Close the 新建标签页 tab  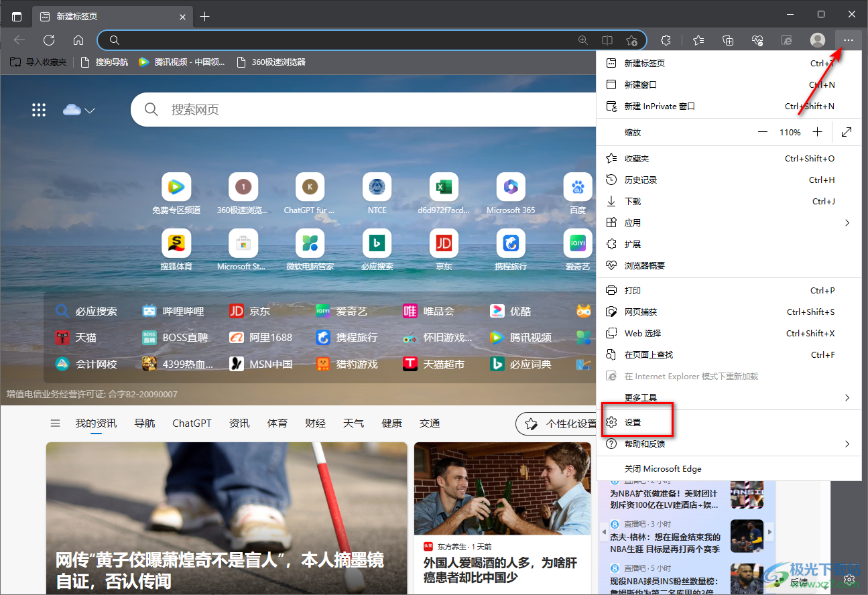(x=183, y=16)
